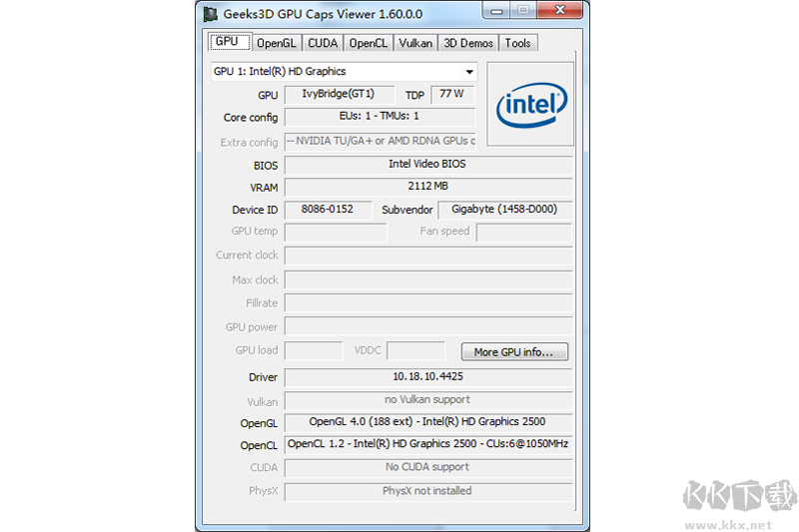799x532 pixels.
Task: Click the empty Max clock field
Action: tap(428, 279)
